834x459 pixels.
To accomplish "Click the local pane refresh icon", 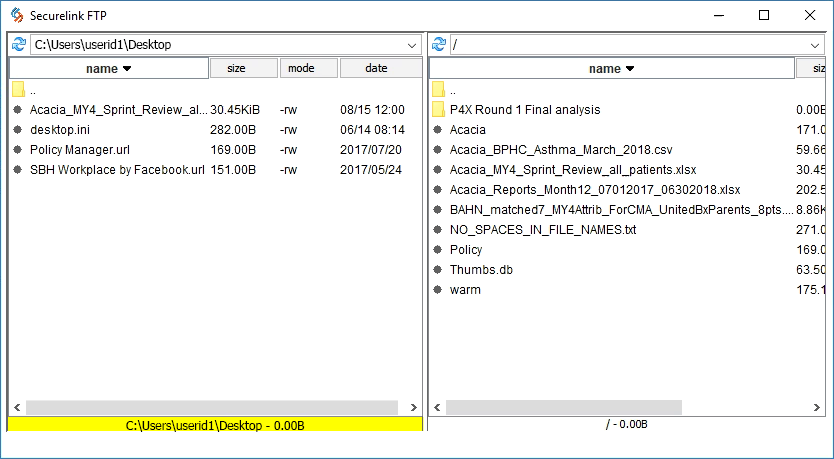I will 18,44.
